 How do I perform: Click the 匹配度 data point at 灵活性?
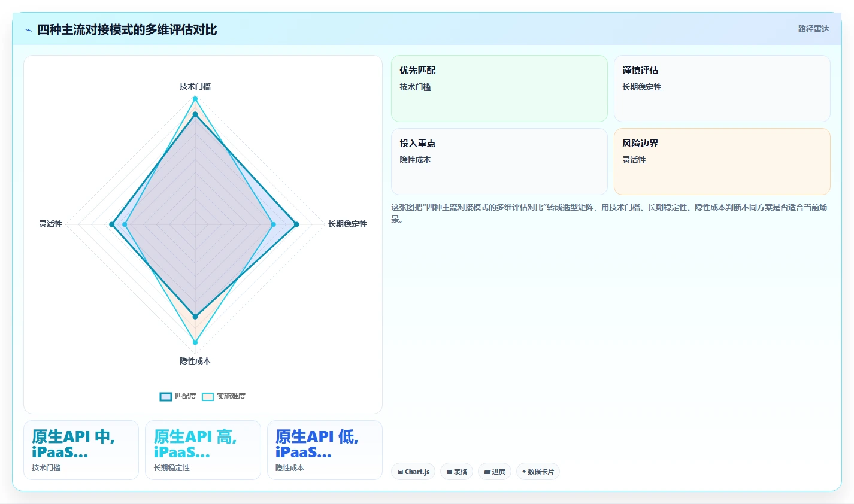click(x=112, y=224)
